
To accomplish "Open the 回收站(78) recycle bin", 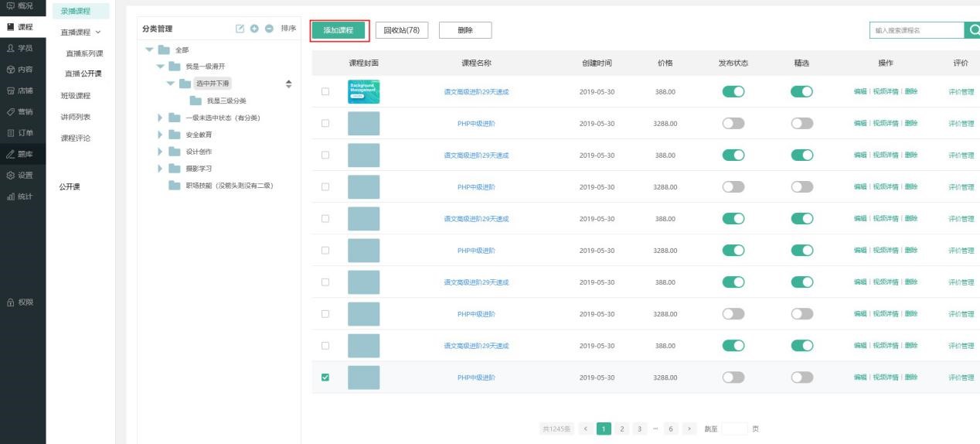I will coord(401,30).
